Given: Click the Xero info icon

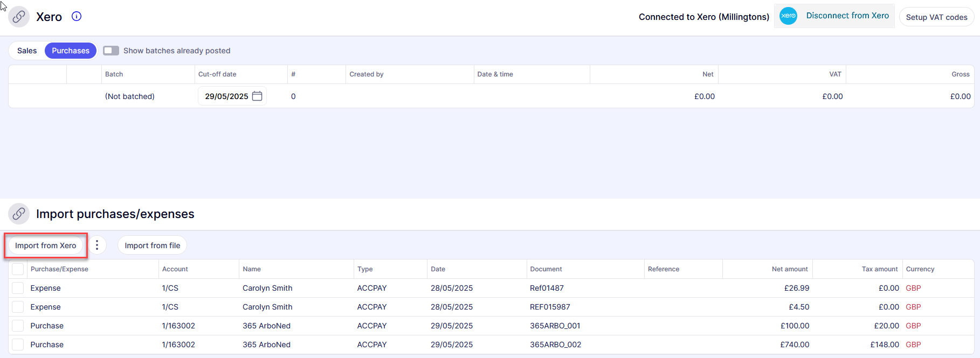Looking at the screenshot, I should coord(77,16).
